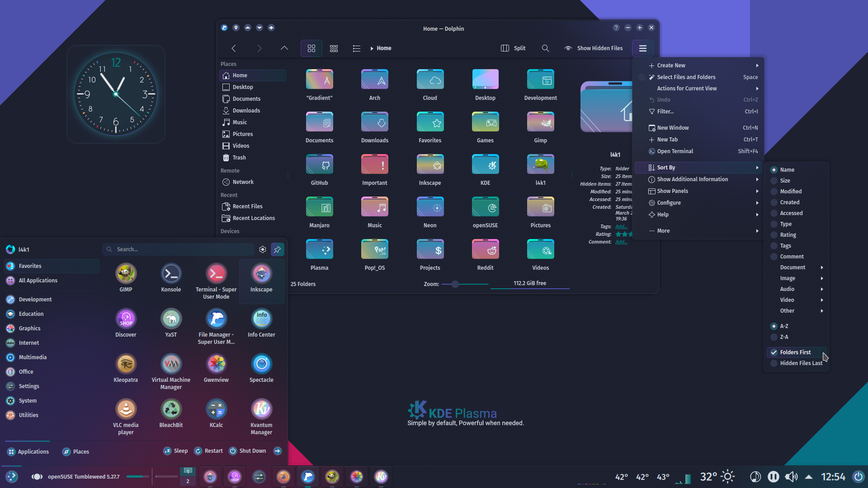
Task: Open volume control in system tray
Action: [791, 477]
